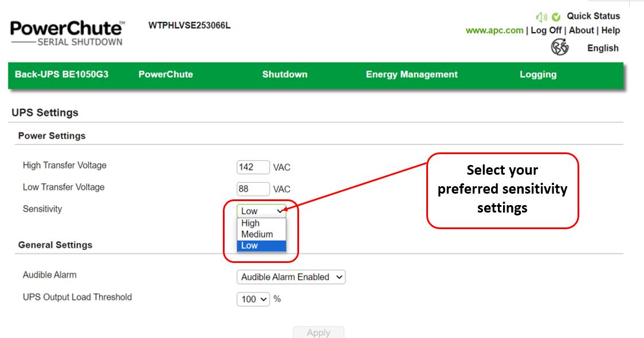Click the English language selector
The image size is (644, 338).
603,48
